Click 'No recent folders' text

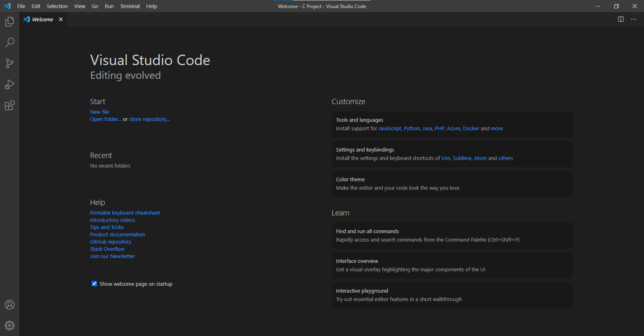point(110,166)
